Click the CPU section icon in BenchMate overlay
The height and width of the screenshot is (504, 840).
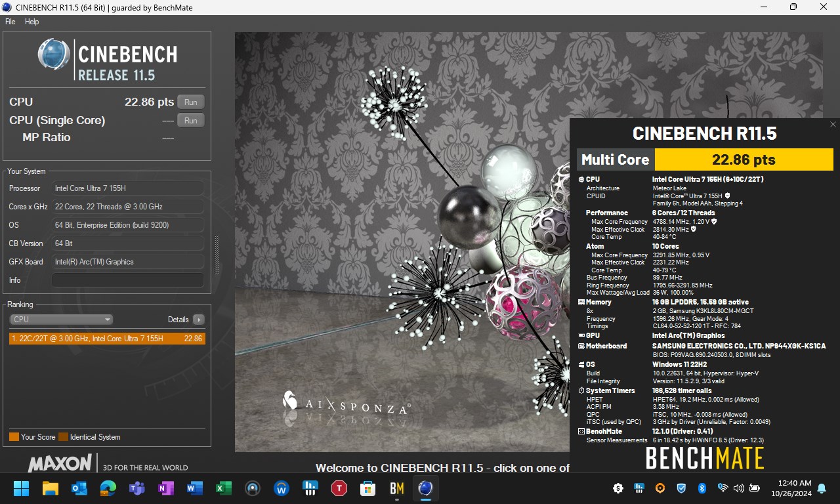tap(581, 179)
